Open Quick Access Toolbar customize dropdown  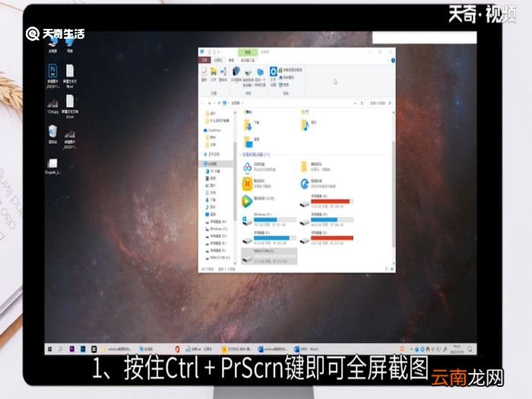tap(219, 52)
